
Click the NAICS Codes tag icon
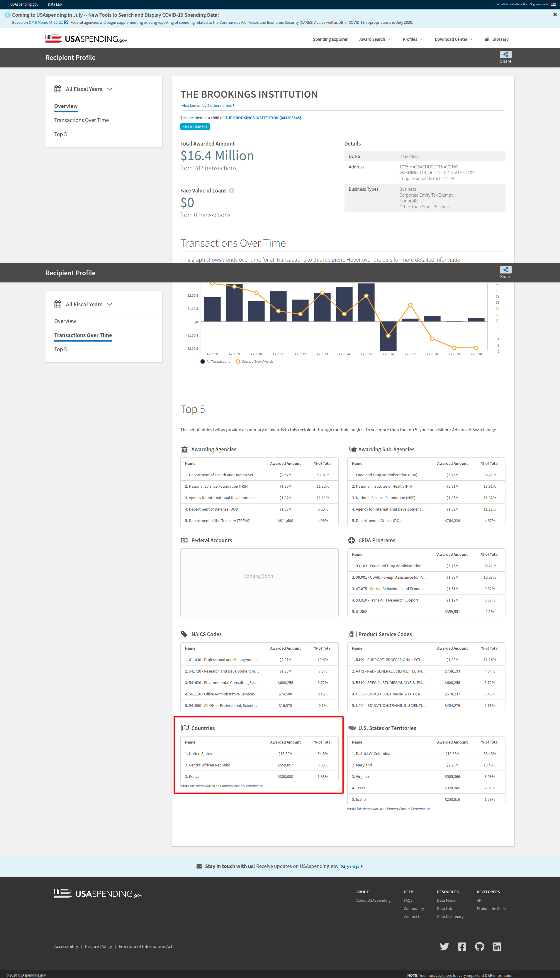(x=184, y=634)
